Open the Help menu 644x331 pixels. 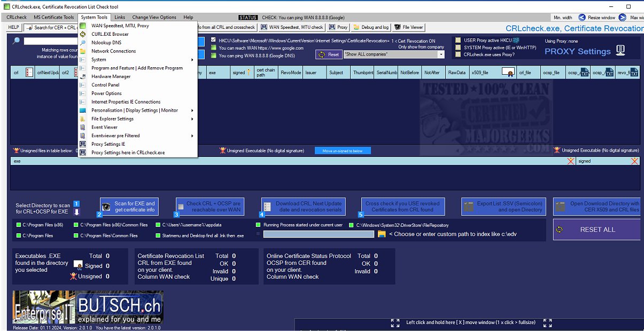[x=188, y=17]
